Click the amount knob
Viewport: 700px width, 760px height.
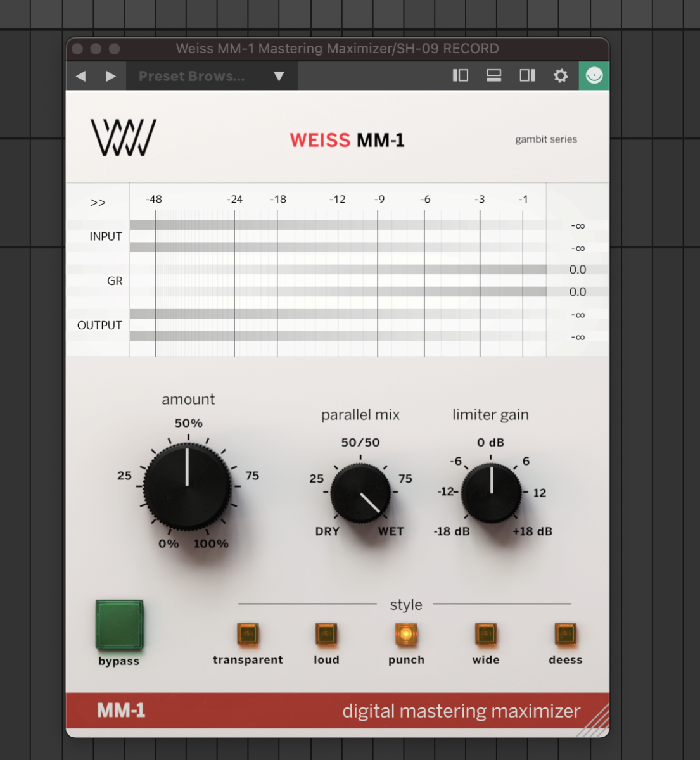(188, 486)
